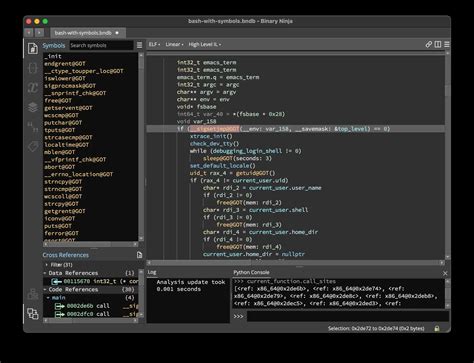Open the High Level IL dropdown
Screen dimensions: 474x363
point(205,44)
